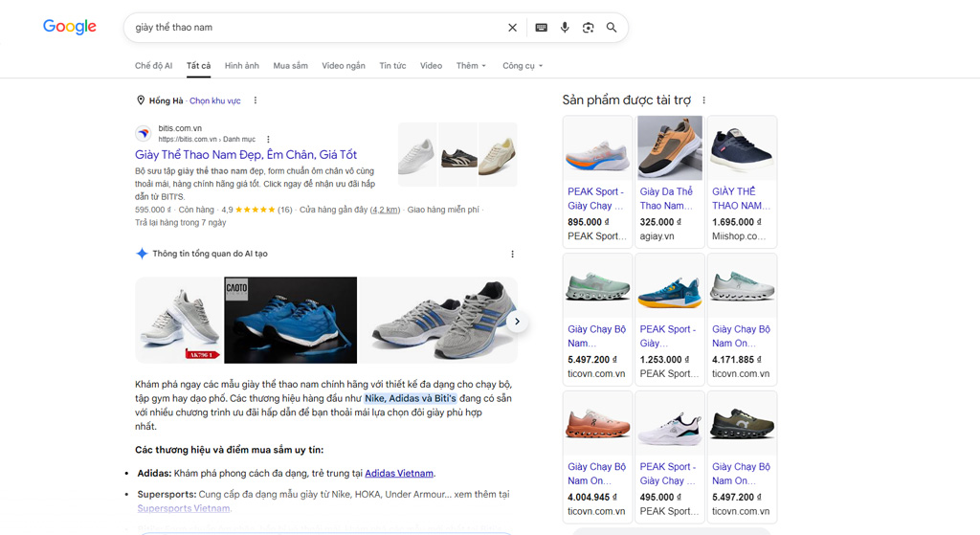Open the Video ngắn tab
The width and height of the screenshot is (980, 535).
pos(344,66)
